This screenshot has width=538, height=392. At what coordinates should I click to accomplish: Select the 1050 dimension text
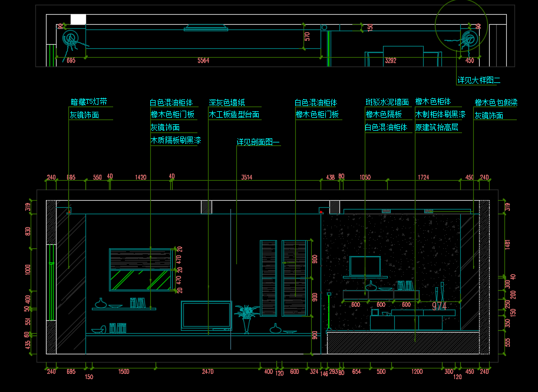pos(365,177)
